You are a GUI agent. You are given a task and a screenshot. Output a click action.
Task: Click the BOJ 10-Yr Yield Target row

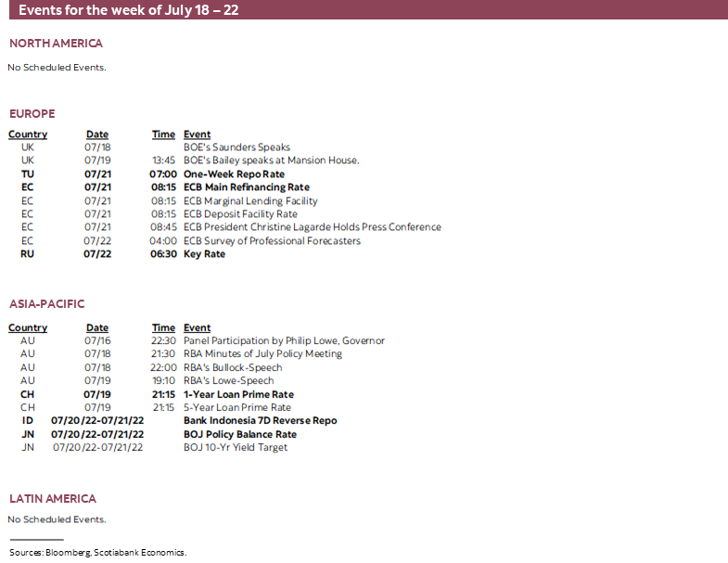point(236,447)
